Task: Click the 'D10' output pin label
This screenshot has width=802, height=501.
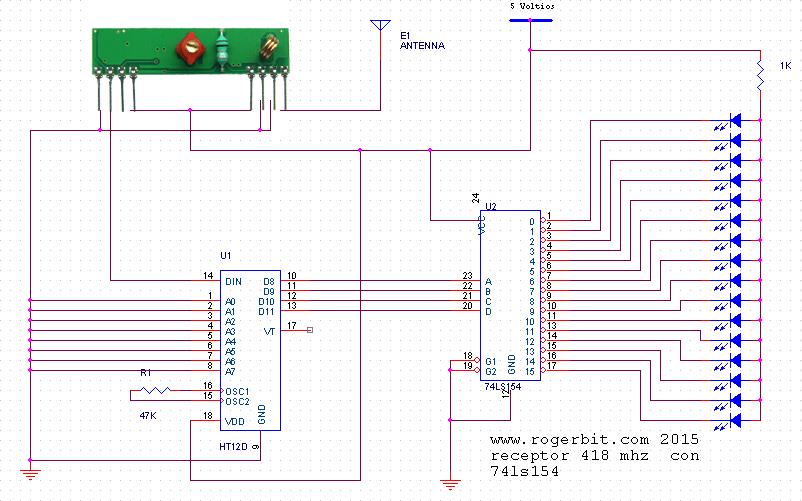Action: pos(266,302)
